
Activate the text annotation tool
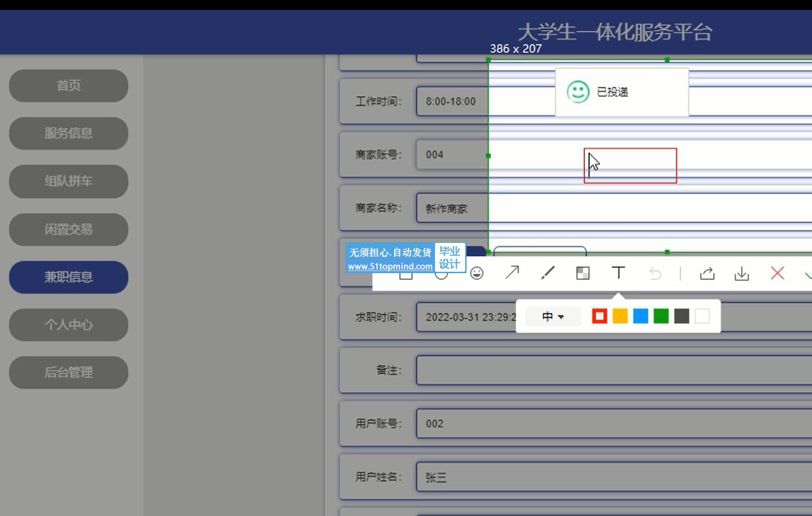pos(618,272)
